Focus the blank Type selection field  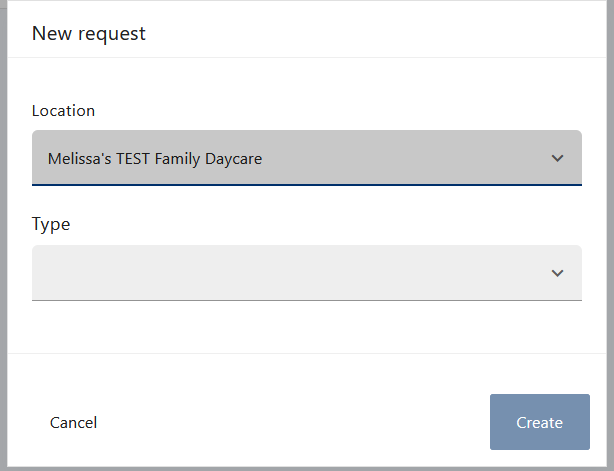(x=250, y=273)
